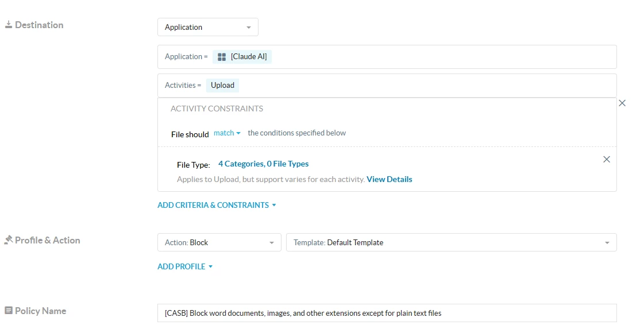Screen dimensions: 644x325
Task: Click the Profile & Action section label
Action: click(48, 241)
